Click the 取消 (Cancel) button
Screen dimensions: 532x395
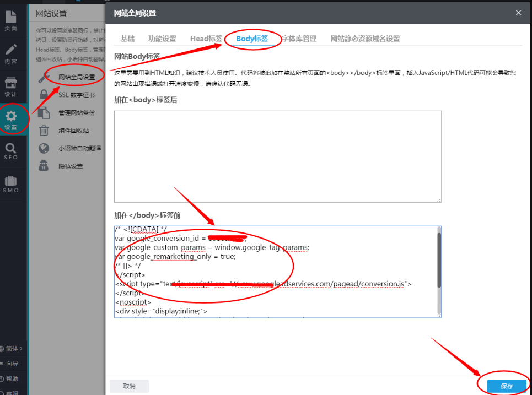click(129, 386)
